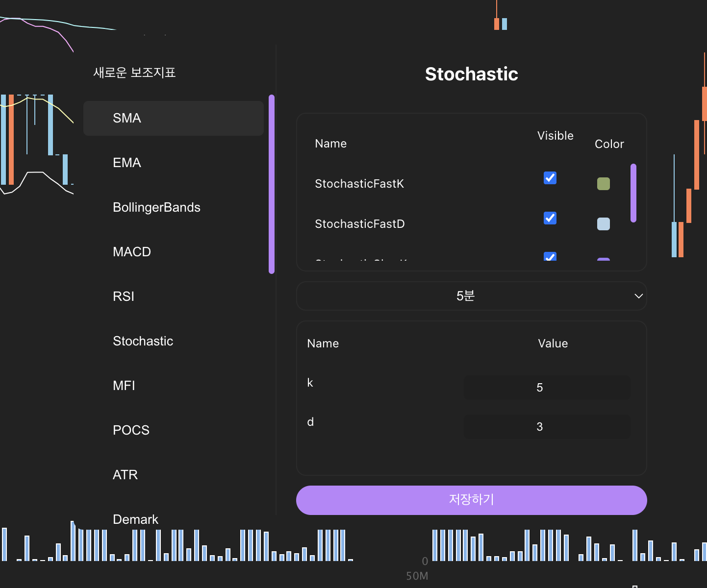The height and width of the screenshot is (588, 707).
Task: Click the d value input field
Action: [x=547, y=427]
